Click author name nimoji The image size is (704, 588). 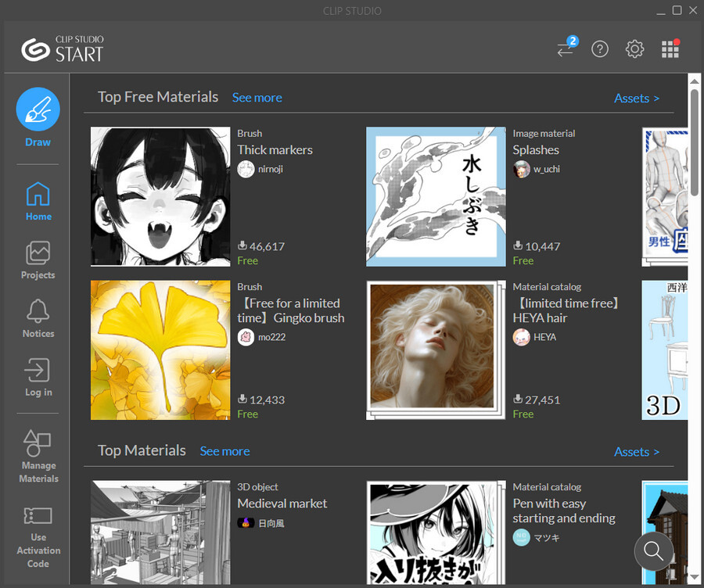point(271,169)
